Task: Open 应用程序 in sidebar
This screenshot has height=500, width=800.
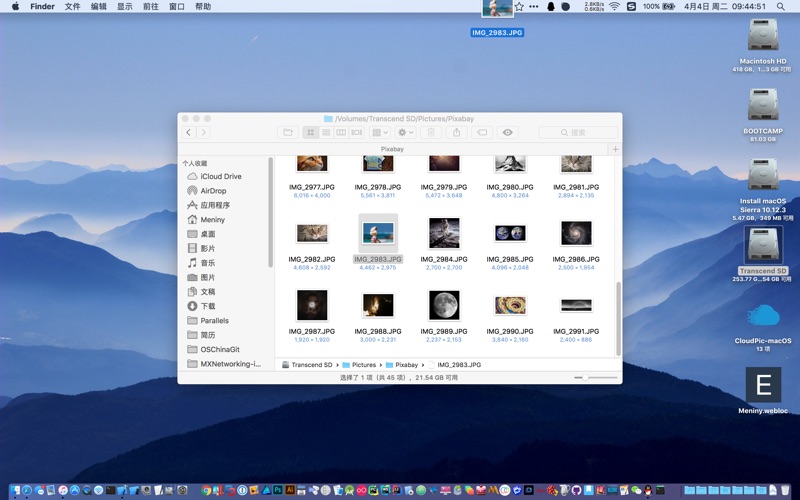Action: 215,205
